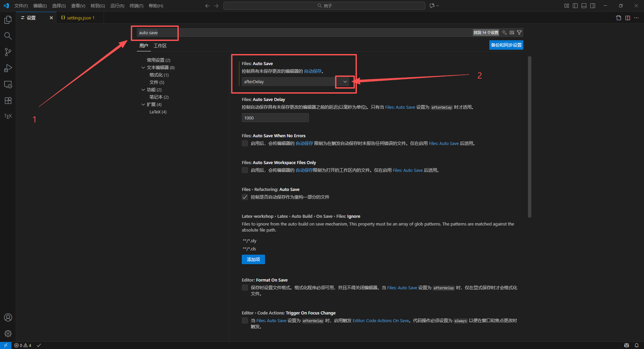Open the Copilot chat icon in title bar
The image size is (644, 349).
(x=434, y=6)
